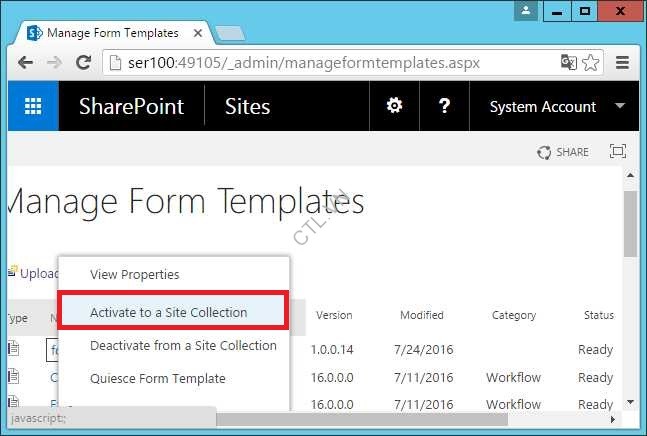Select Deactivate from a Site Collection
647x436 pixels.
point(183,345)
